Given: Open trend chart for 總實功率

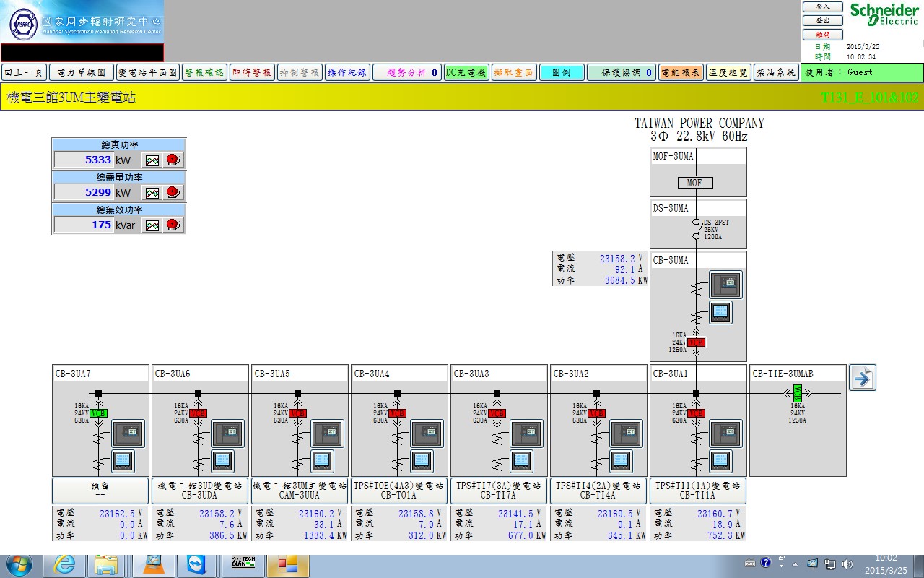Looking at the screenshot, I should click(x=152, y=160).
